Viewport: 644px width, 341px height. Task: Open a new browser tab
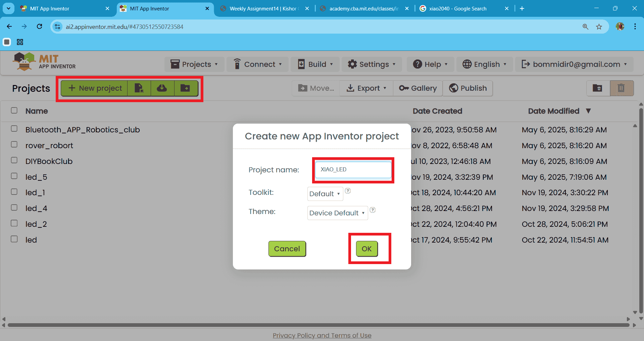point(522,8)
